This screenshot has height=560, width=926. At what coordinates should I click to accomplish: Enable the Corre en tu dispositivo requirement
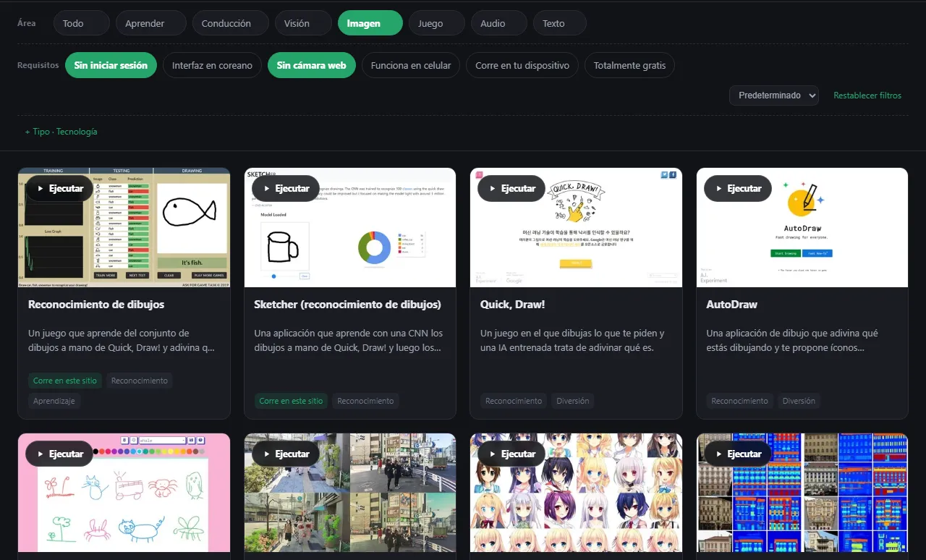tap(522, 65)
